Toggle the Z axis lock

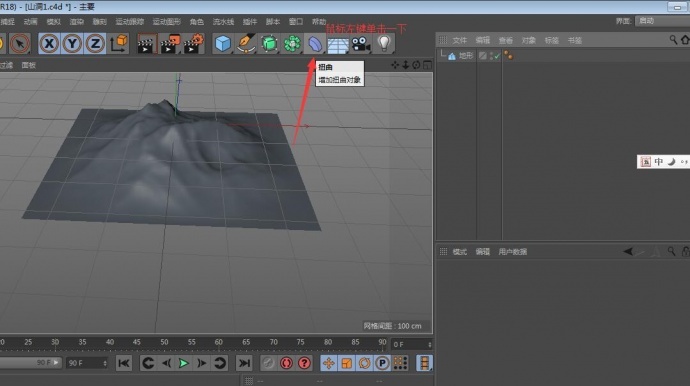[x=95, y=44]
